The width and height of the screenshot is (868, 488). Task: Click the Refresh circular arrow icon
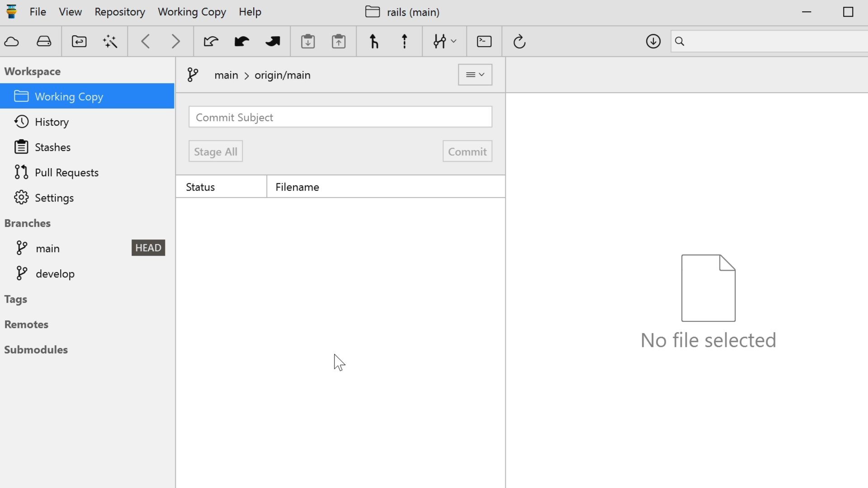519,42
